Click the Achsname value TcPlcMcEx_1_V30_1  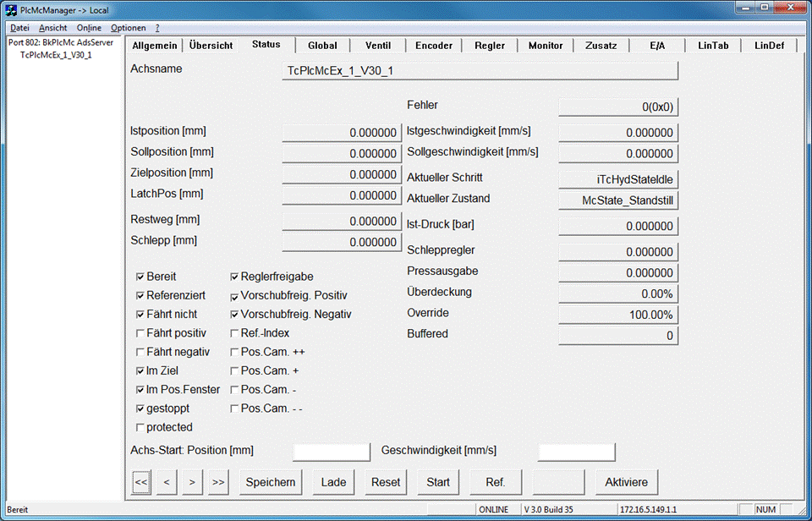pyautogui.click(x=480, y=71)
